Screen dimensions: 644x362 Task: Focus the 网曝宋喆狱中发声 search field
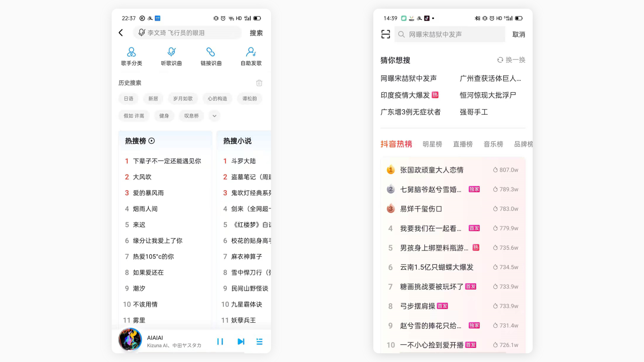pos(450,34)
